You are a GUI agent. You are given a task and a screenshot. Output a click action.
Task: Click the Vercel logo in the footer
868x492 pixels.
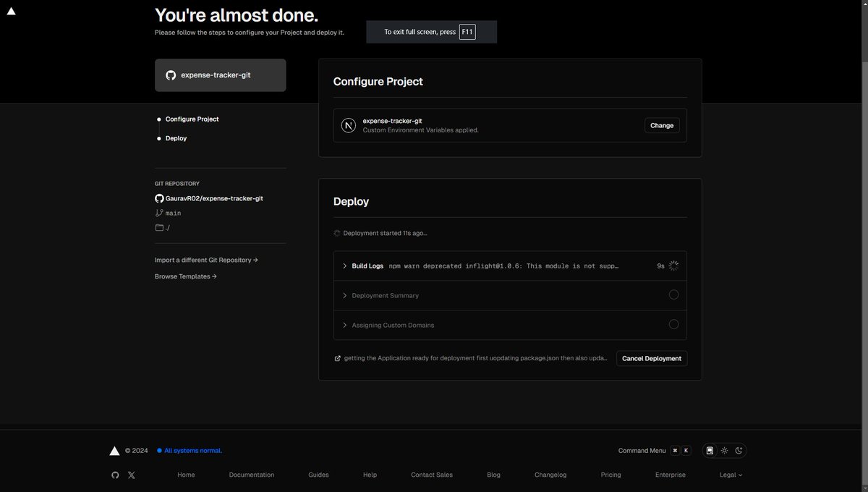pos(114,451)
